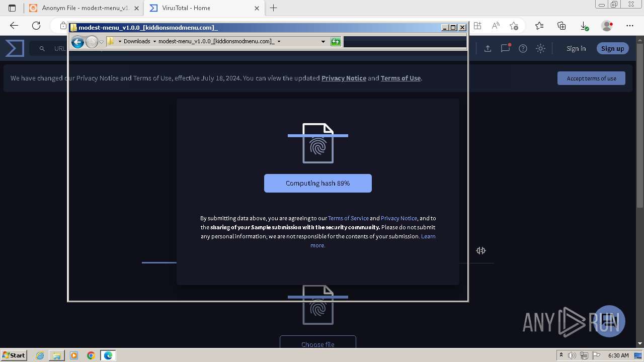Select modest-menu folder breadcrumb

216,41
